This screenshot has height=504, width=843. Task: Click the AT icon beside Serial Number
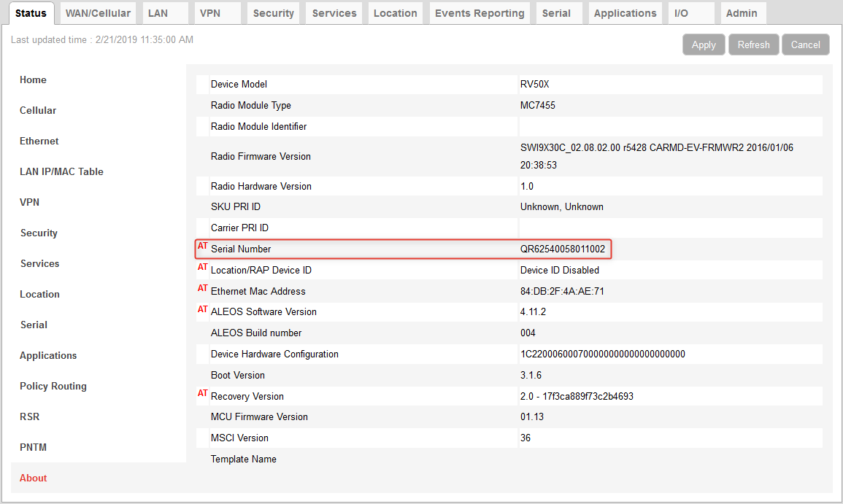[202, 247]
